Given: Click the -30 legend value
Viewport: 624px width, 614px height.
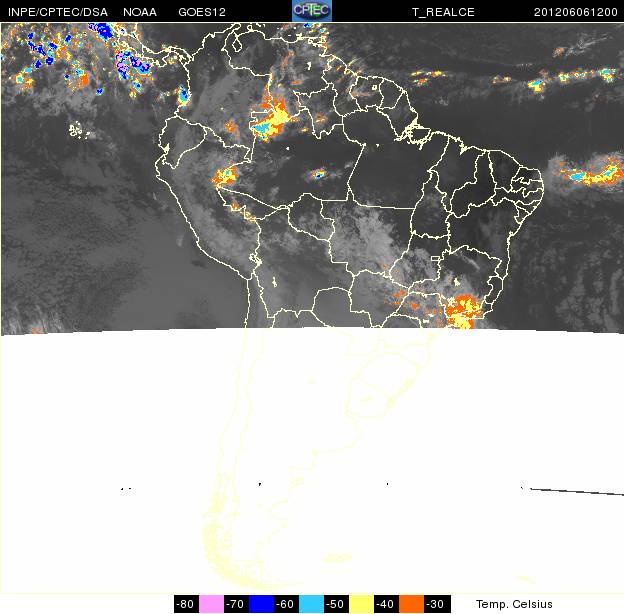Looking at the screenshot, I should (435, 604).
